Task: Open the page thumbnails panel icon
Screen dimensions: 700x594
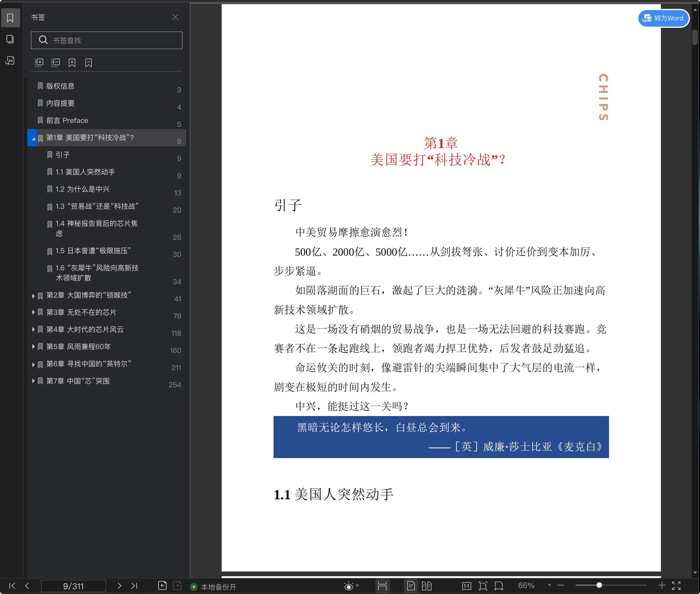Action: pos(10,39)
